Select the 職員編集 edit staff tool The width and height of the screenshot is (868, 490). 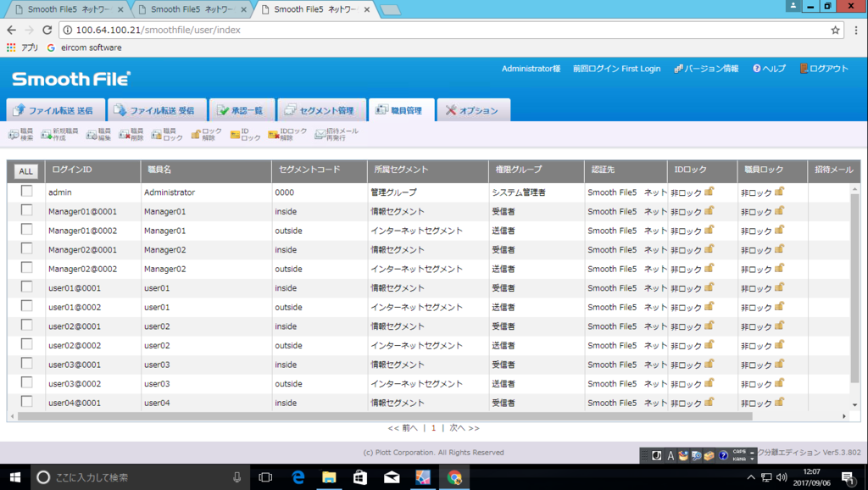tap(98, 134)
